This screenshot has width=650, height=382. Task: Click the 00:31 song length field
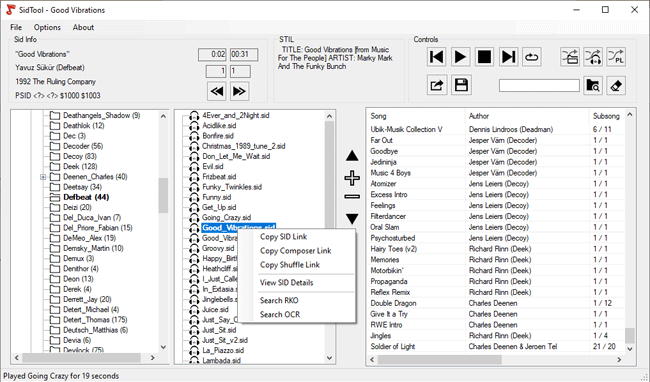(x=244, y=54)
